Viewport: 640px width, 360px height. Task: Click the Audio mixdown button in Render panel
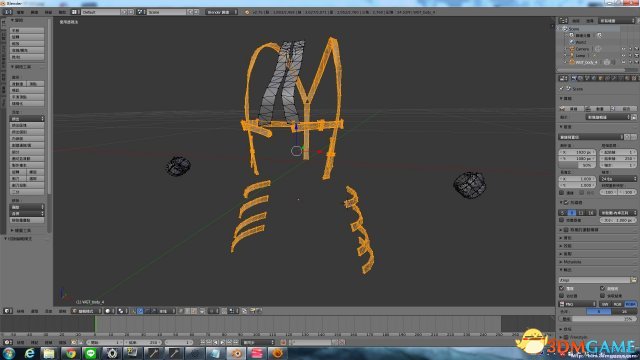tap(624, 109)
